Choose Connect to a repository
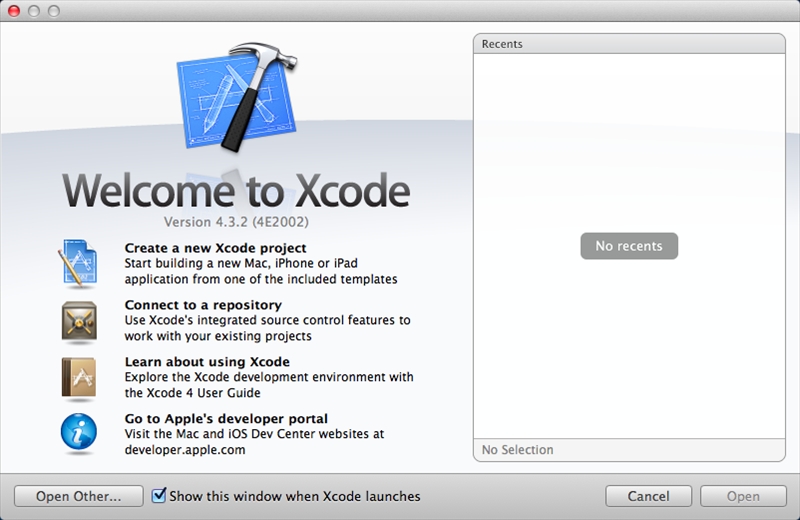The width and height of the screenshot is (800, 520). 203,305
